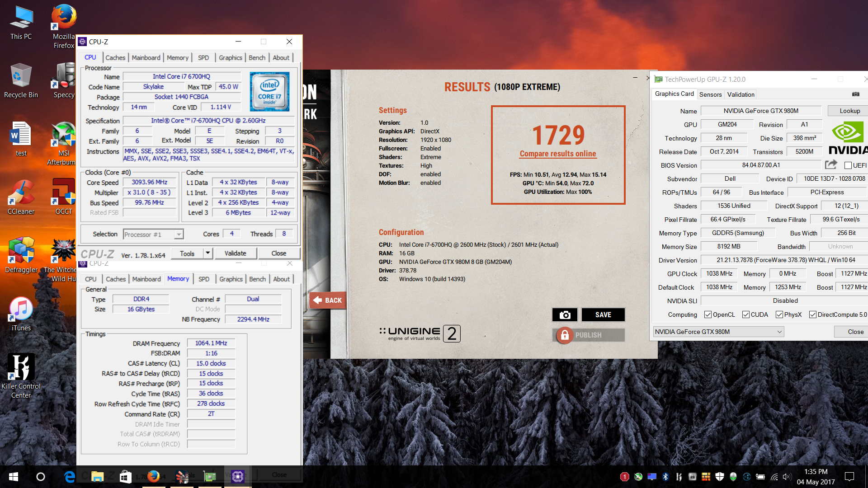Toggle the PhysX checkbox
Viewport: 868px width, 488px height.
click(779, 314)
